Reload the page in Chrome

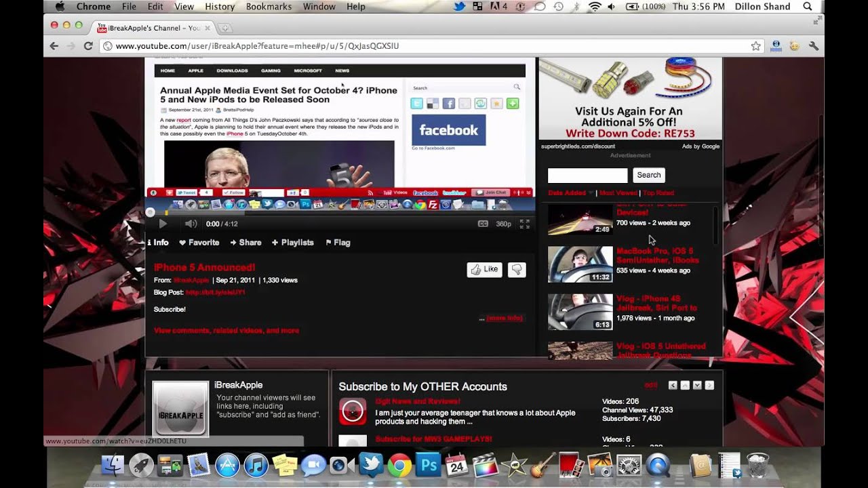tap(88, 46)
